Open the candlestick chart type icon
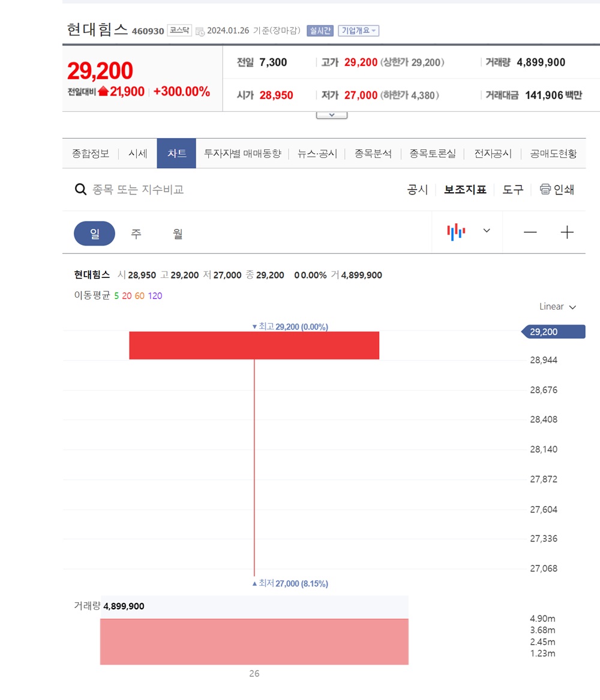The image size is (600, 700). (x=456, y=232)
